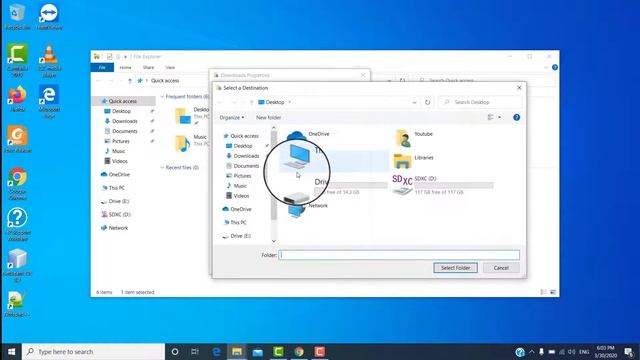Image resolution: width=640 pixels, height=360 pixels.
Task: Expand the Desktop breadcrumb chevron
Action: (x=289, y=102)
